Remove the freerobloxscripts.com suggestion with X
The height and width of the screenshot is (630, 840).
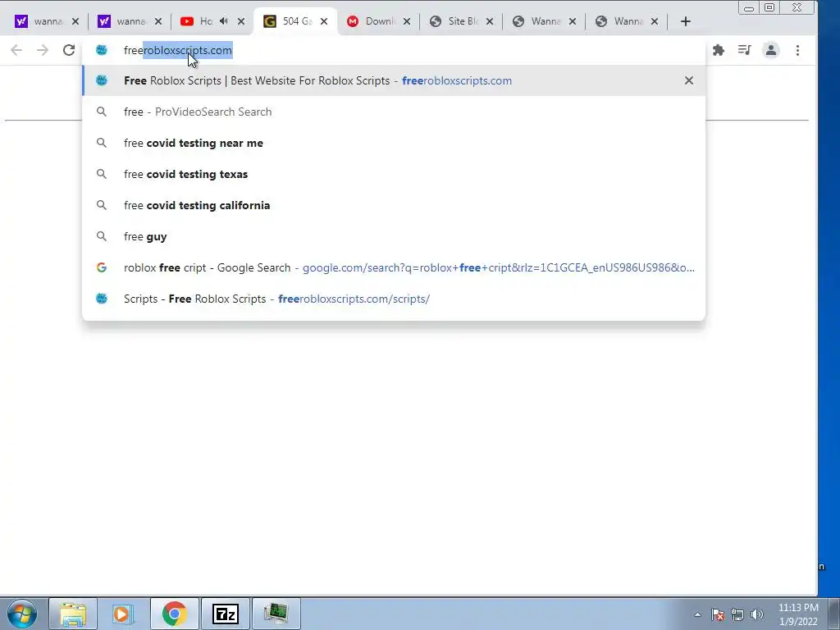(x=689, y=81)
